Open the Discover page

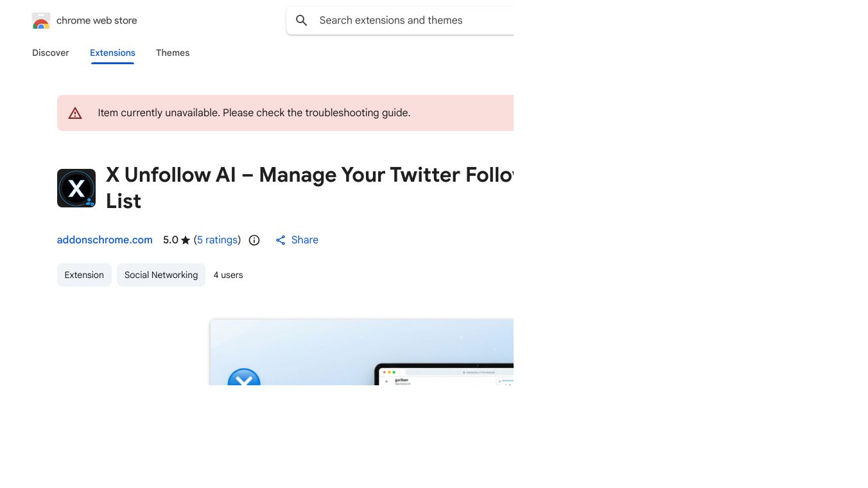50,53
